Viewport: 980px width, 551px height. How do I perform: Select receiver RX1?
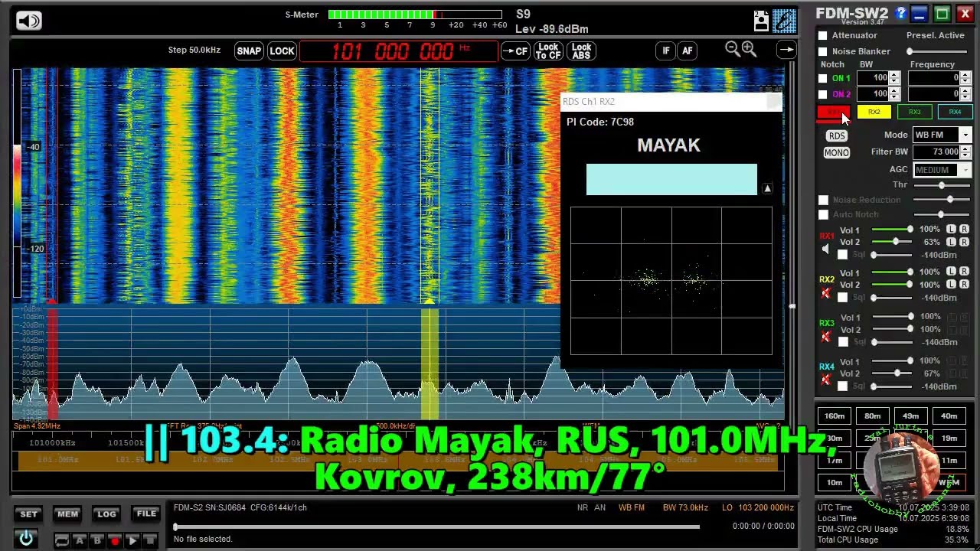(x=833, y=112)
